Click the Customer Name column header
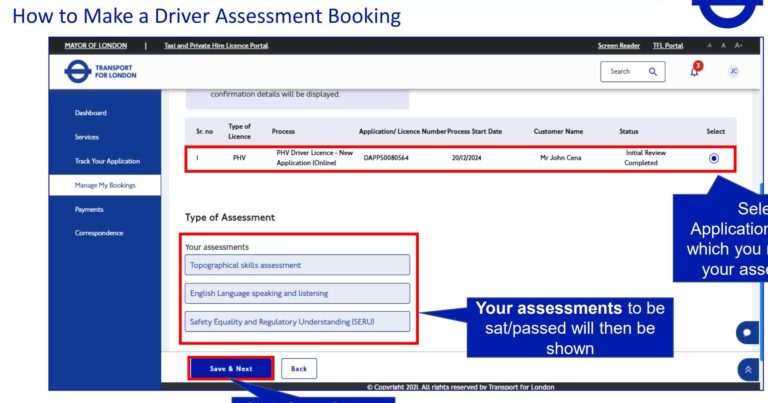Screen dimensions: 768x403 (x=558, y=131)
